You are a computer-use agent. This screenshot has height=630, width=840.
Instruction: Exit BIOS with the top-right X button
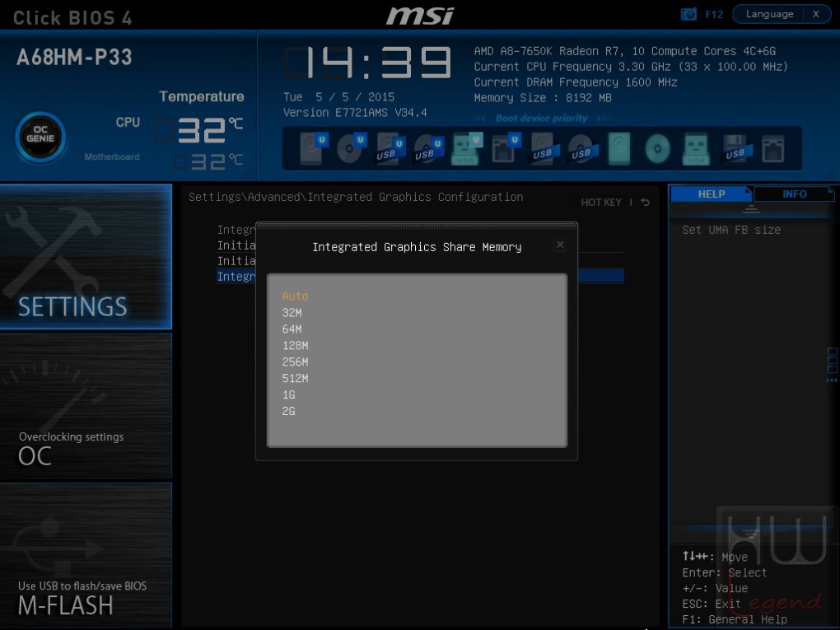pos(816,14)
